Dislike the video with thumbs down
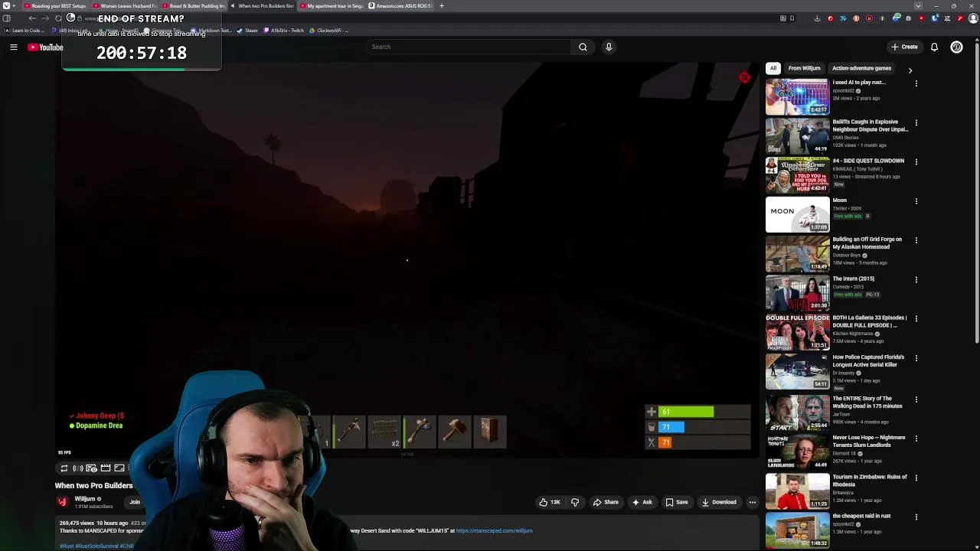 [575, 502]
